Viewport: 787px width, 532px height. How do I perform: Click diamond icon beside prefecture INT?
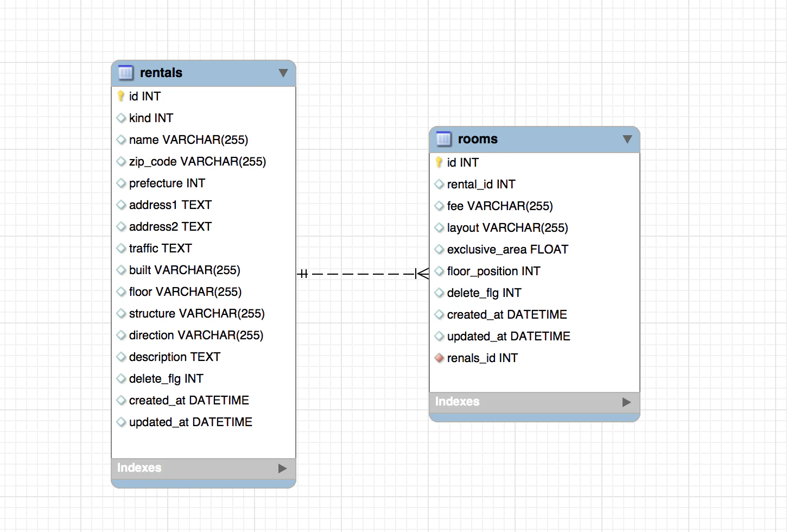(x=121, y=183)
